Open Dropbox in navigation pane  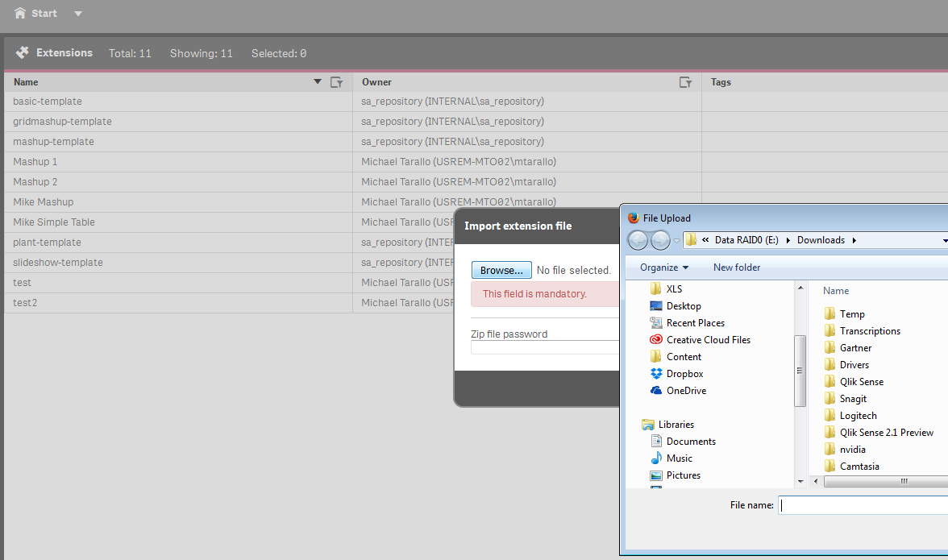point(676,373)
